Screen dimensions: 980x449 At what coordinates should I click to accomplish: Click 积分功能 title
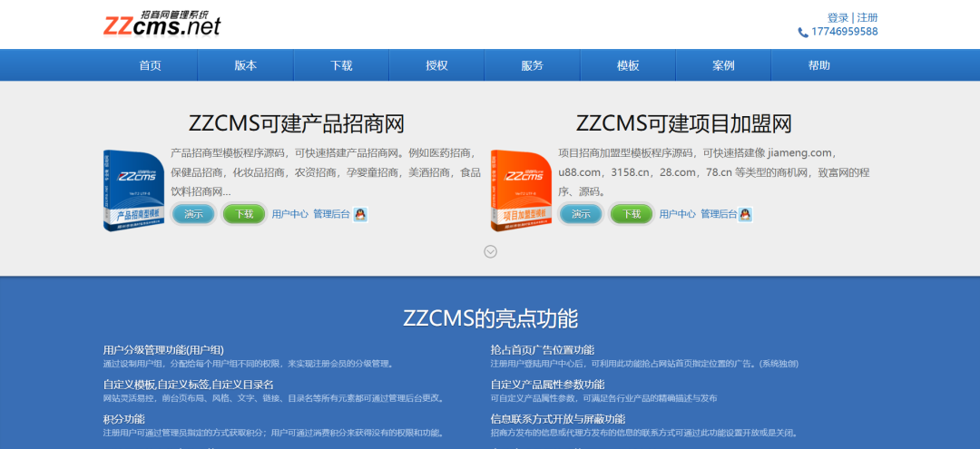123,419
